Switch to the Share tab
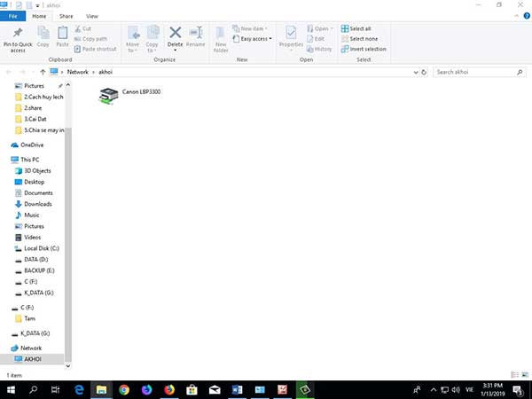Viewport: 532px width, 399px height. pos(66,16)
